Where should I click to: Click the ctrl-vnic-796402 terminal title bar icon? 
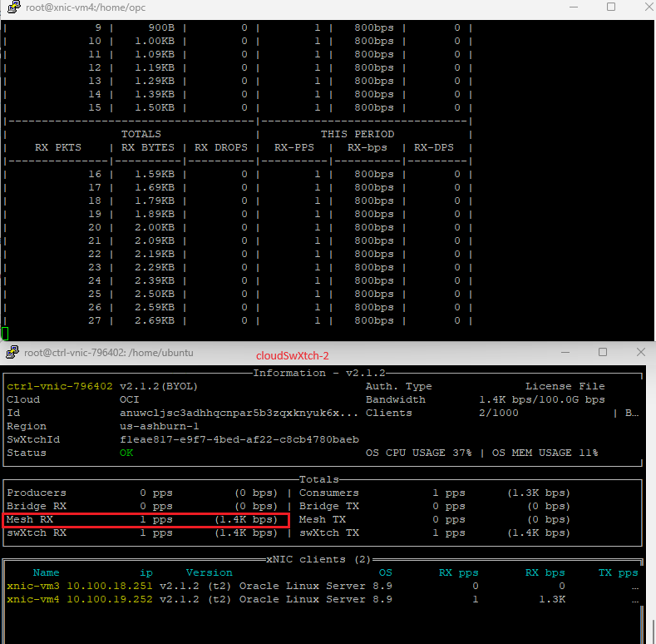[x=12, y=353]
